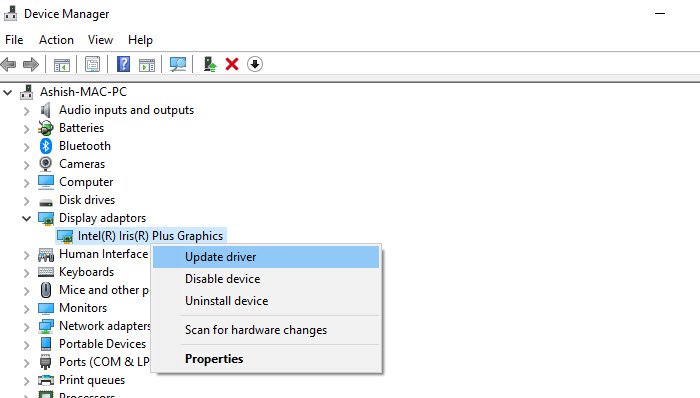Click the blue Help question mark icon
The image size is (700, 398).
(x=123, y=64)
